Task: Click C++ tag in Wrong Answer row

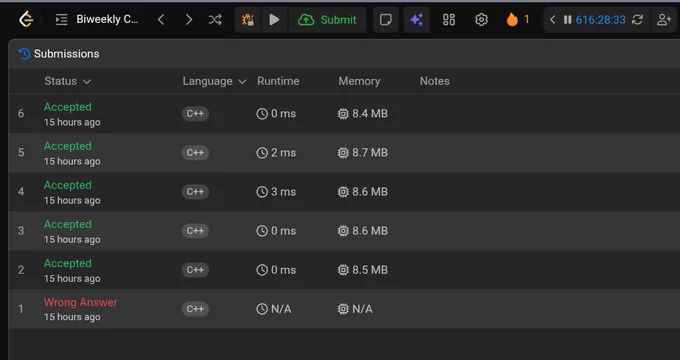Action: click(195, 309)
